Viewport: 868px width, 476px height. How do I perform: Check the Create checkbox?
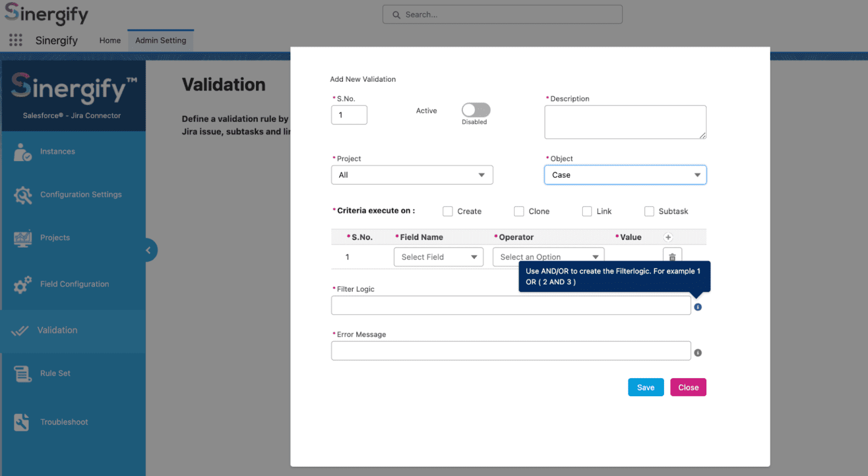point(448,211)
